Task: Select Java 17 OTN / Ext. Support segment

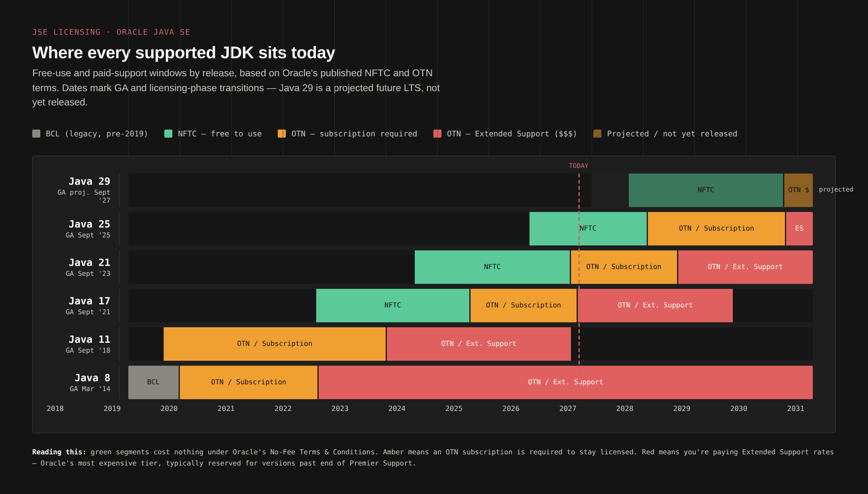Action: [x=655, y=306]
